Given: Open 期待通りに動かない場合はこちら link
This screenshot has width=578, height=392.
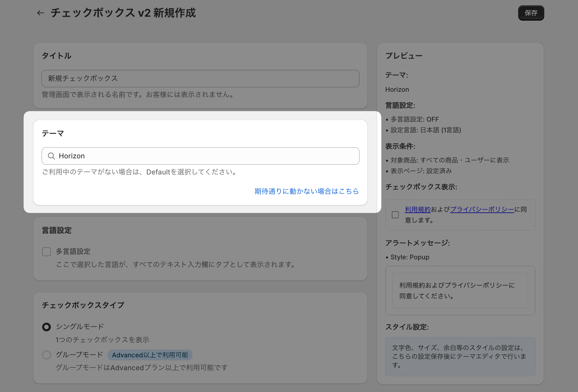Looking at the screenshot, I should point(306,191).
